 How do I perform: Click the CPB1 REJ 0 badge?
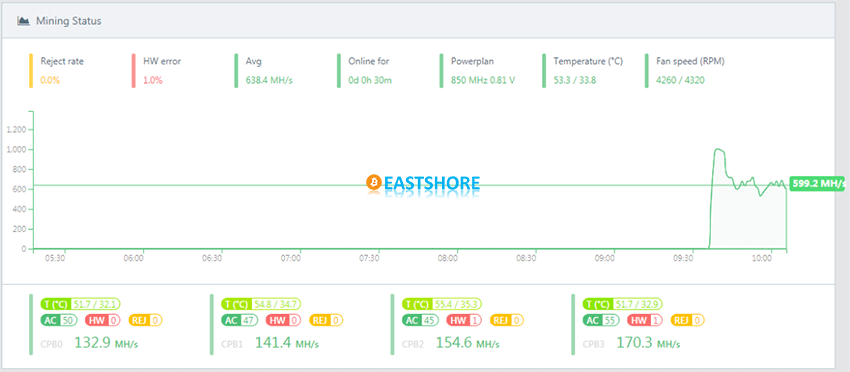point(326,320)
